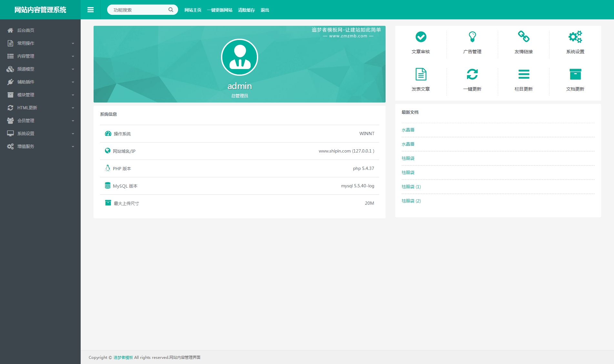Focus the 功能搜索 search field
The width and height of the screenshot is (614, 364).
point(139,10)
